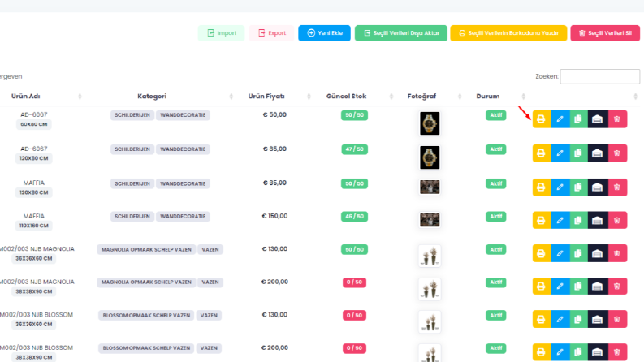Sort table by Ürün Adı column
644x362 pixels.
pos(25,96)
